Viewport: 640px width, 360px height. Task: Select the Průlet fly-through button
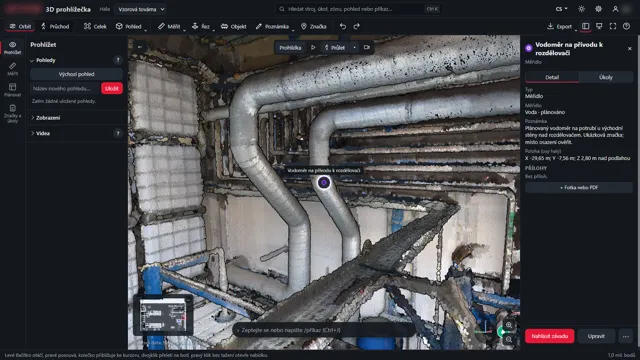[335, 48]
